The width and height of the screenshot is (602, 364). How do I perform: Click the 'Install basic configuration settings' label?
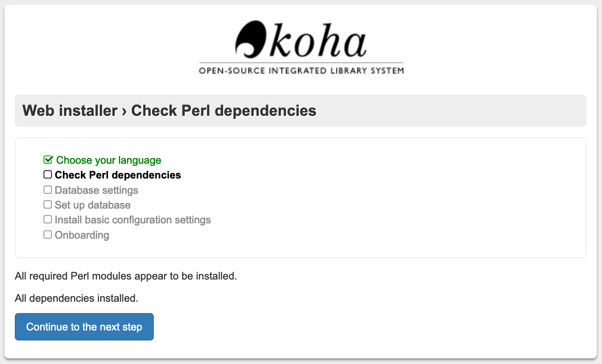(x=132, y=220)
